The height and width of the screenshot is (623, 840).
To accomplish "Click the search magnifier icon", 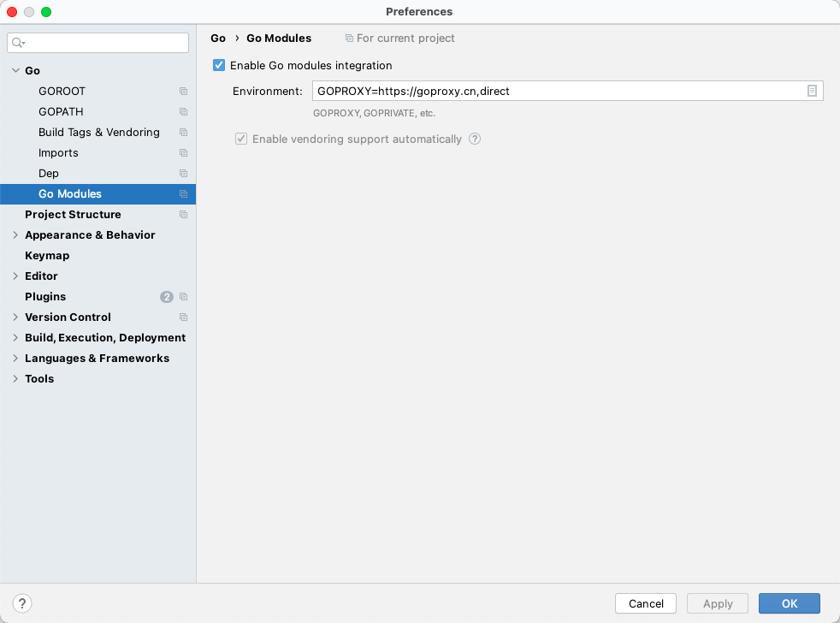I will (18, 43).
